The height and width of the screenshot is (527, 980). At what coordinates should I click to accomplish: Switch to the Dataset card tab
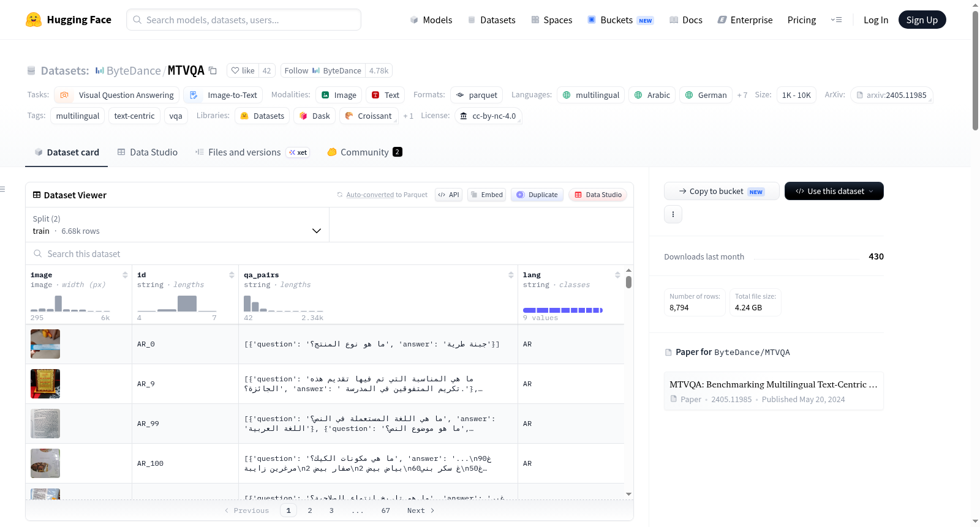coord(66,152)
